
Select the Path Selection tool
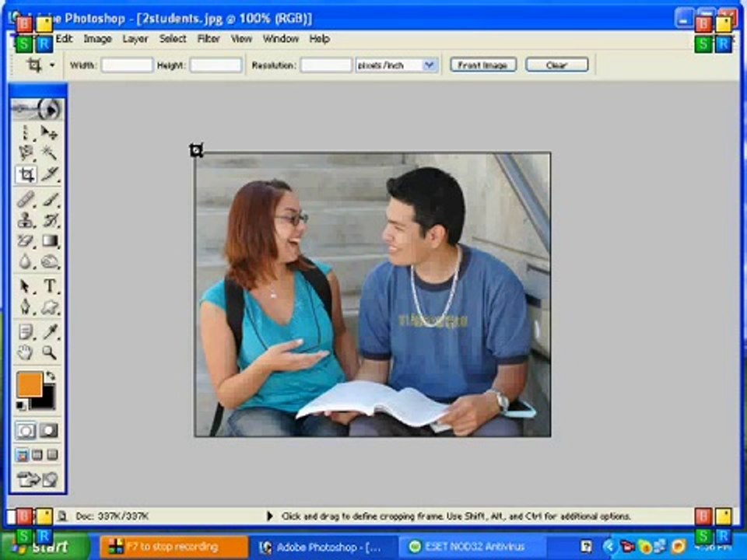pos(26,285)
